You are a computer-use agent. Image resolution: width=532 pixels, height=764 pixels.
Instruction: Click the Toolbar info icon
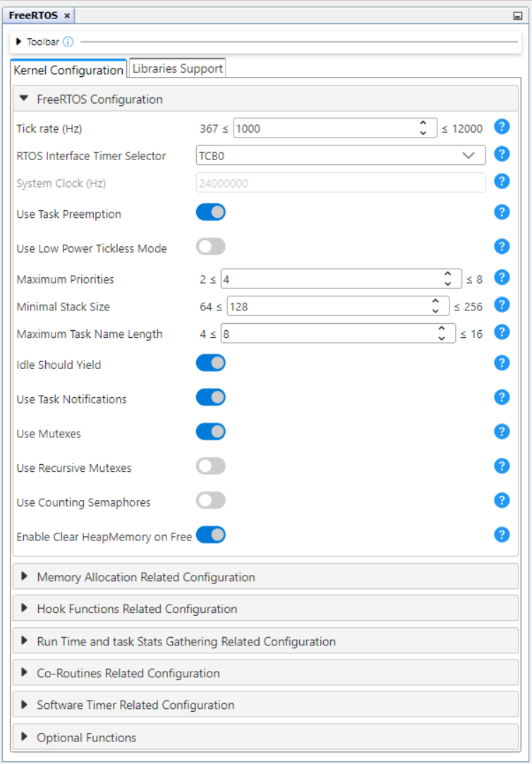point(68,42)
